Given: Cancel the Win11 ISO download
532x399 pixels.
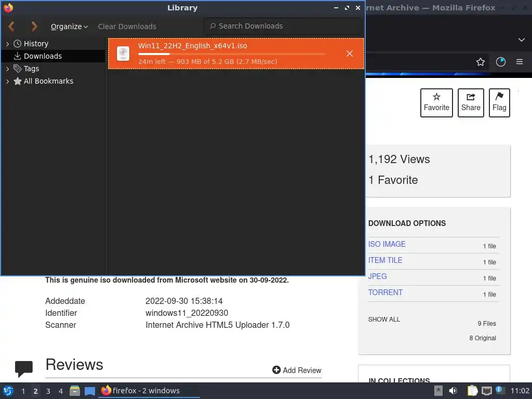Looking at the screenshot, I should (350, 54).
